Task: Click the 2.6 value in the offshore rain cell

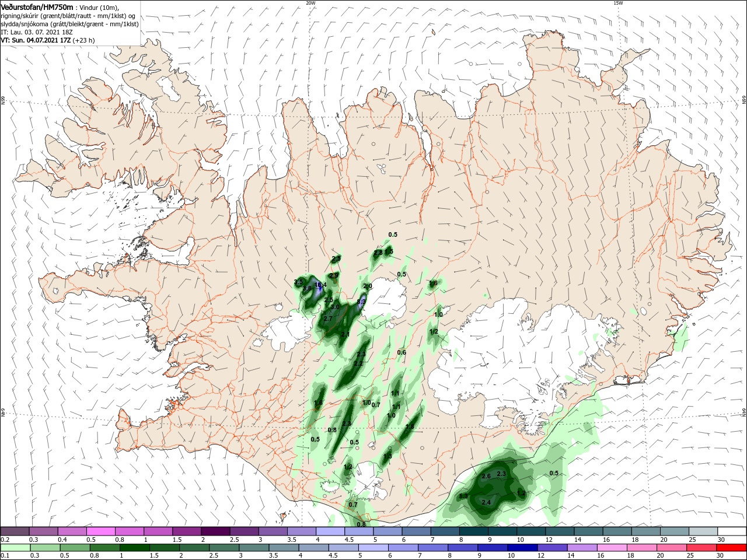Action: (x=486, y=477)
